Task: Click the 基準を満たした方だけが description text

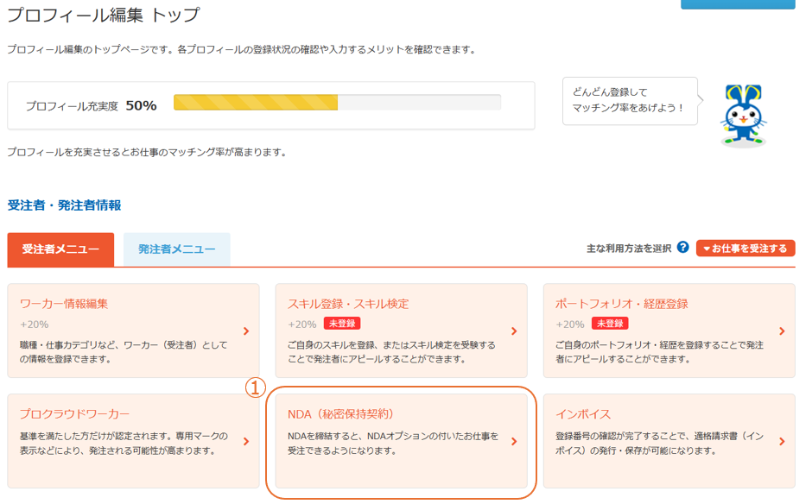Action: (124, 444)
